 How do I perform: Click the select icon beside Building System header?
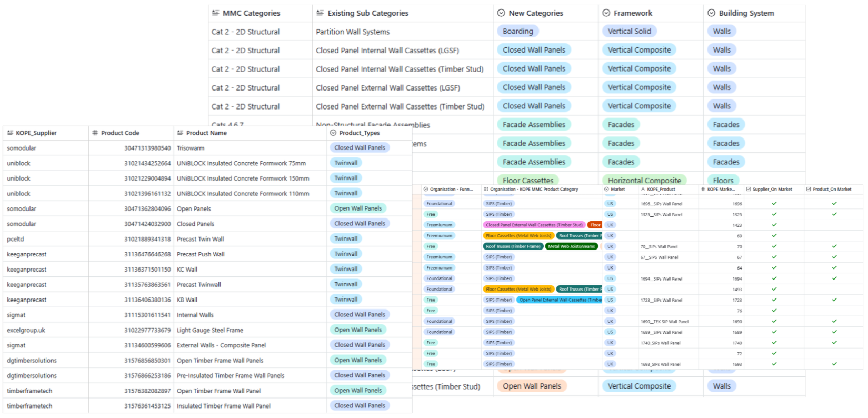712,13
